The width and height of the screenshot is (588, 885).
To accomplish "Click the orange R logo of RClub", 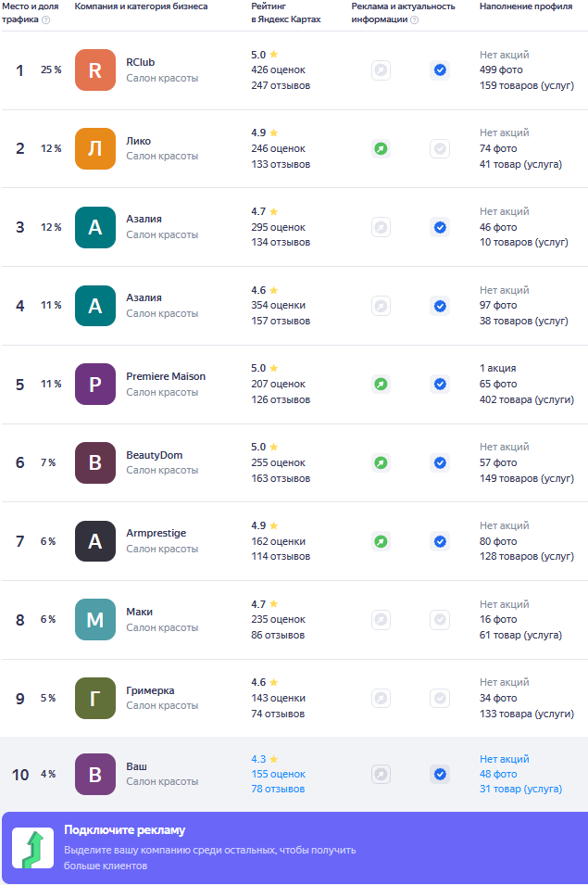I will click(95, 70).
